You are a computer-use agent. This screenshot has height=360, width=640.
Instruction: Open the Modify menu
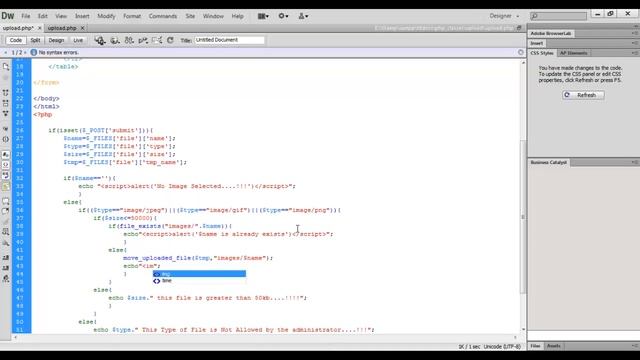point(106,16)
